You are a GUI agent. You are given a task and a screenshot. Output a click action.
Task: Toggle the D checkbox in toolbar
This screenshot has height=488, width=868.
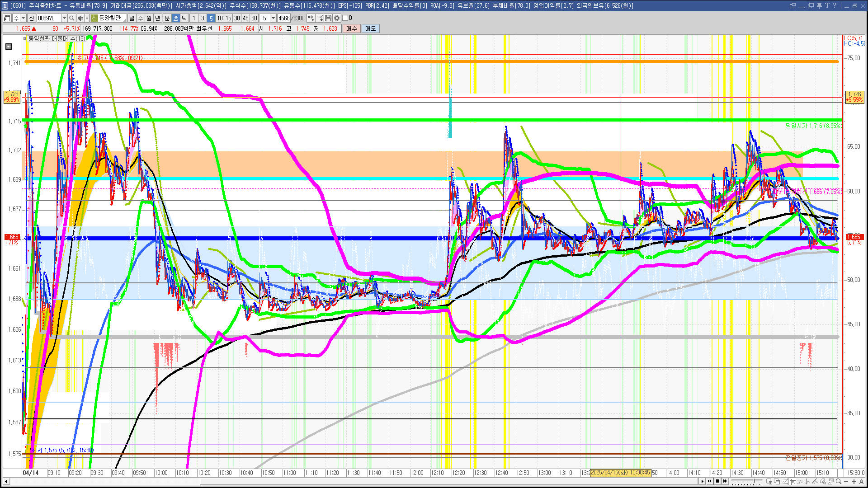coord(345,18)
